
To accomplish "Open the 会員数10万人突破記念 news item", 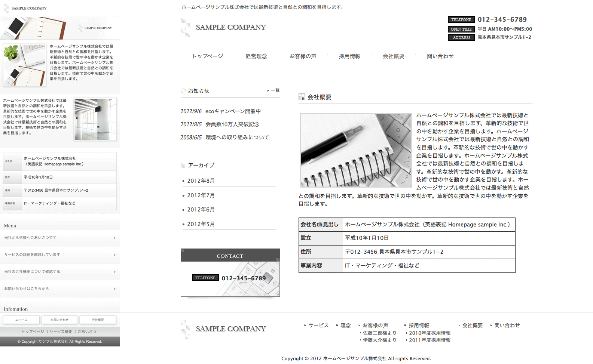I will coord(232,124).
